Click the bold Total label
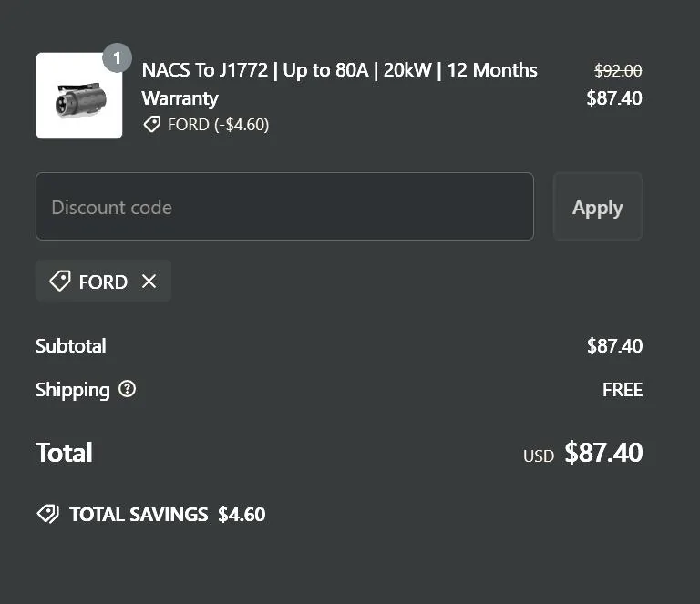700x604 pixels. (x=64, y=453)
